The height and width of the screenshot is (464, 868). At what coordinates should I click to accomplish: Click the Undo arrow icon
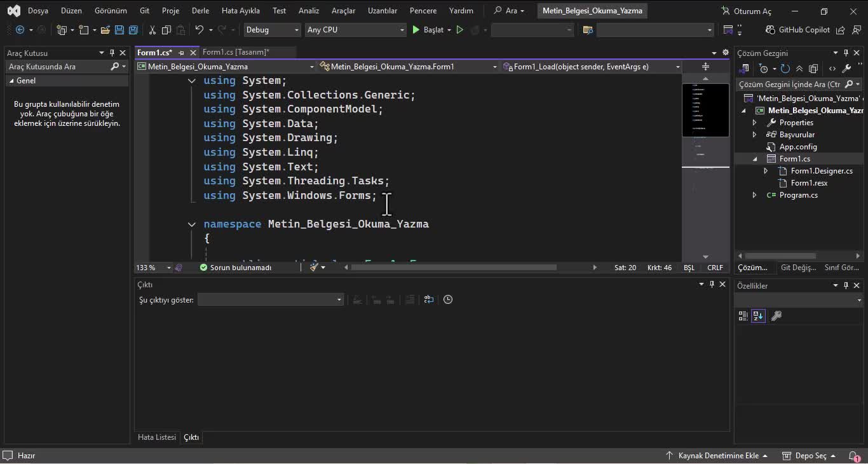199,30
